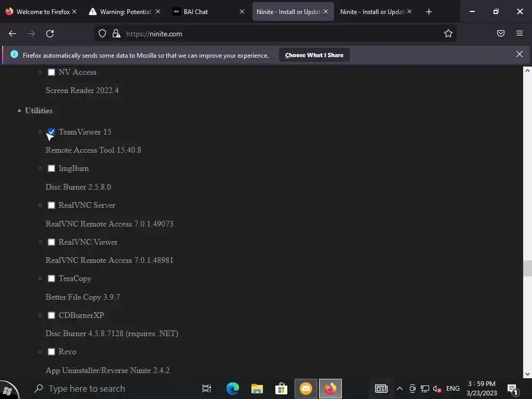
Task: Open Task View from taskbar
Action: click(207, 389)
